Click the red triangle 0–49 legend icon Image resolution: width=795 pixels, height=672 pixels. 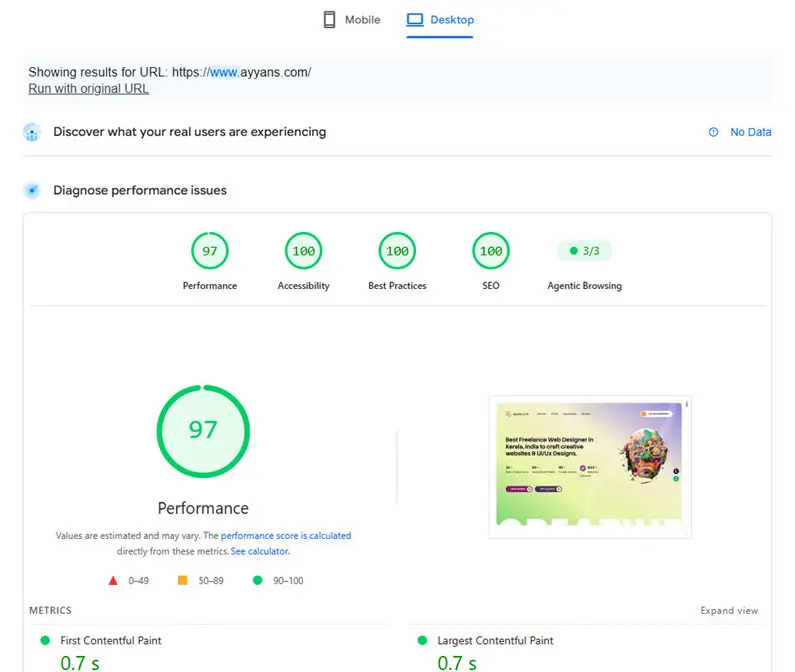coord(113,581)
